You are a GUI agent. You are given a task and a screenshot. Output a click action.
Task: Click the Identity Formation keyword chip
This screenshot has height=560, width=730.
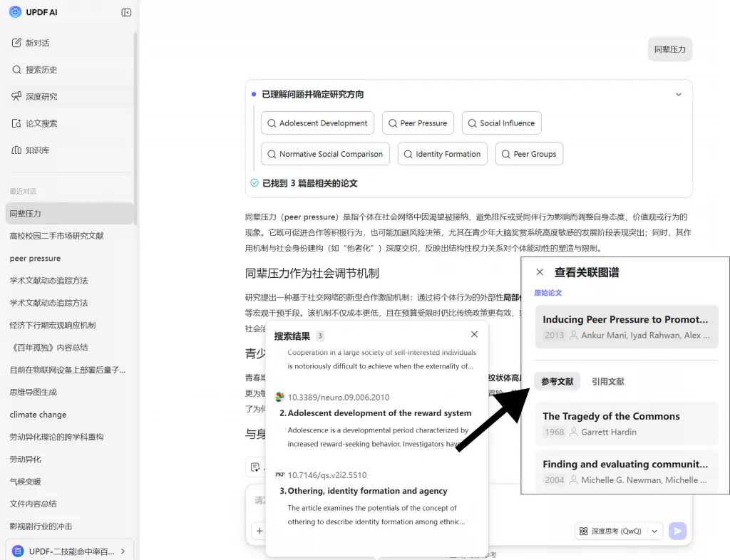[442, 154]
